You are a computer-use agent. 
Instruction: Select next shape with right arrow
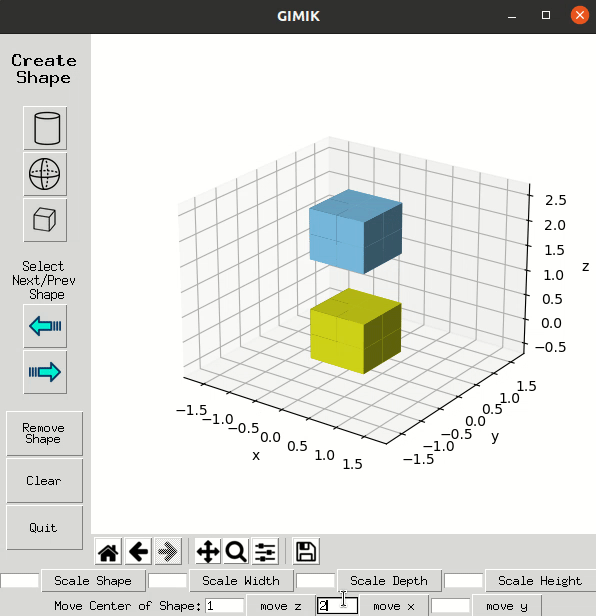[x=45, y=372]
